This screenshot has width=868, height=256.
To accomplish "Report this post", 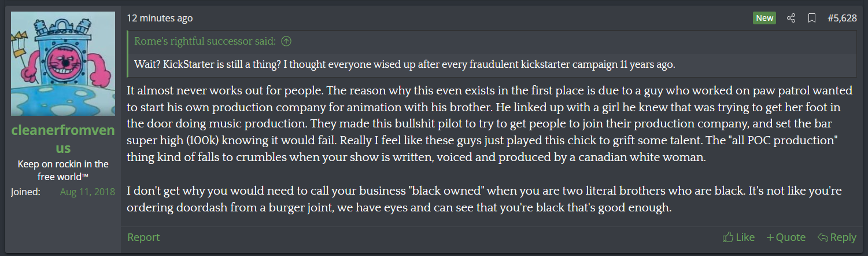I will pyautogui.click(x=143, y=237).
